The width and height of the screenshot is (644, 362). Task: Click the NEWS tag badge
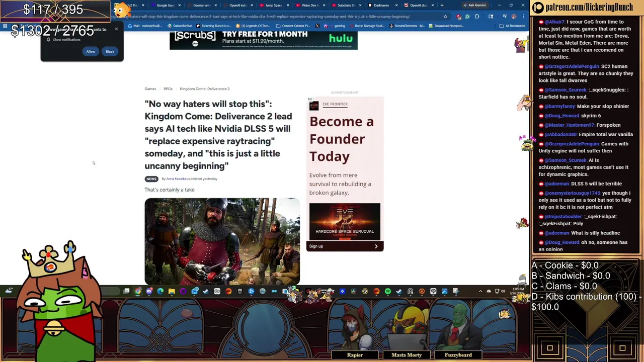(x=151, y=179)
